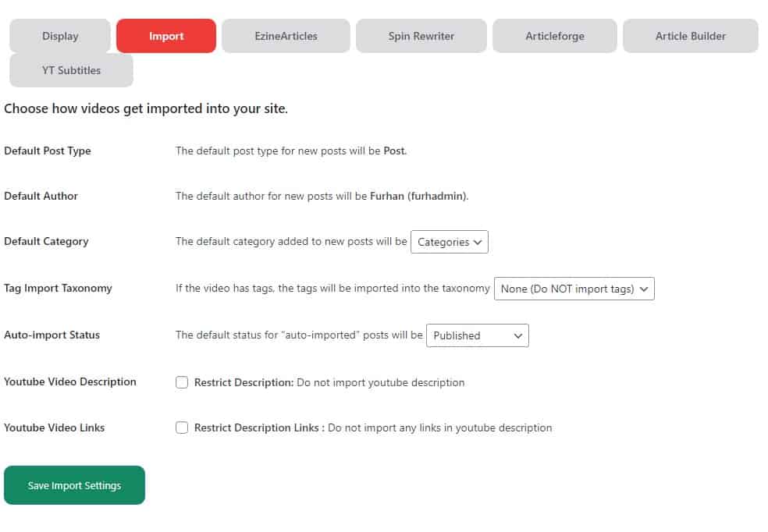Enable the Restrict Description checkbox
The height and width of the screenshot is (532, 768).
182,382
